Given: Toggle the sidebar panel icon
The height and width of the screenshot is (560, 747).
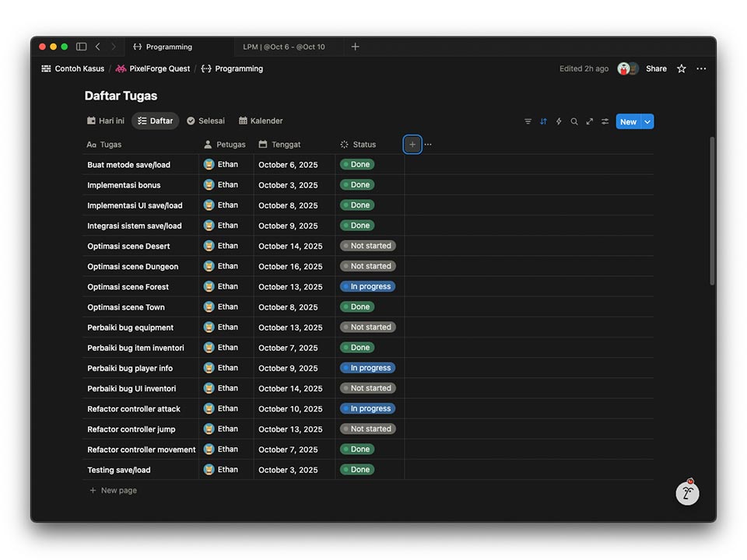Looking at the screenshot, I should click(x=81, y=47).
